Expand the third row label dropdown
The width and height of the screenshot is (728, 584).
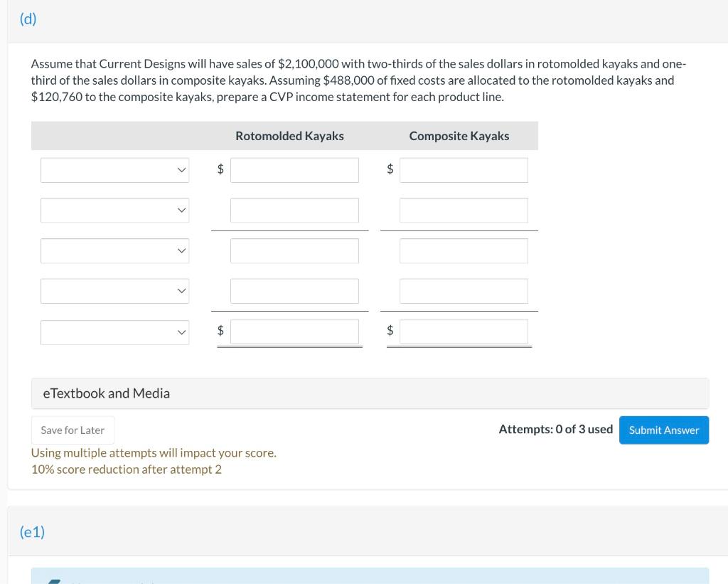(114, 250)
